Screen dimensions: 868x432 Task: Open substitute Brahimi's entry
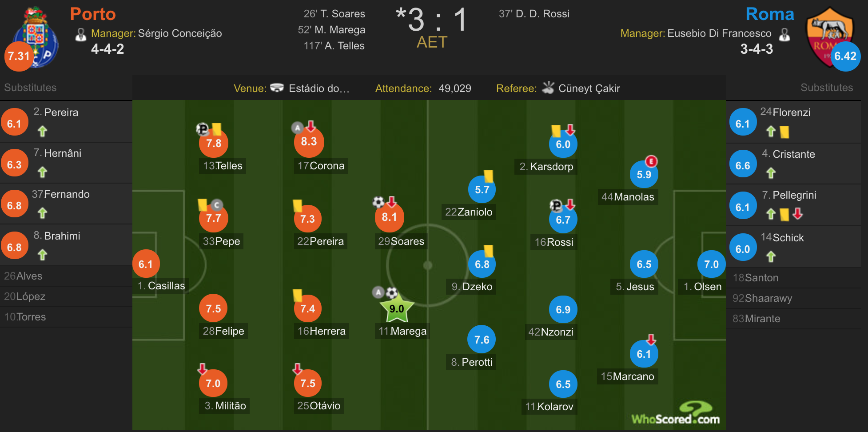66,245
